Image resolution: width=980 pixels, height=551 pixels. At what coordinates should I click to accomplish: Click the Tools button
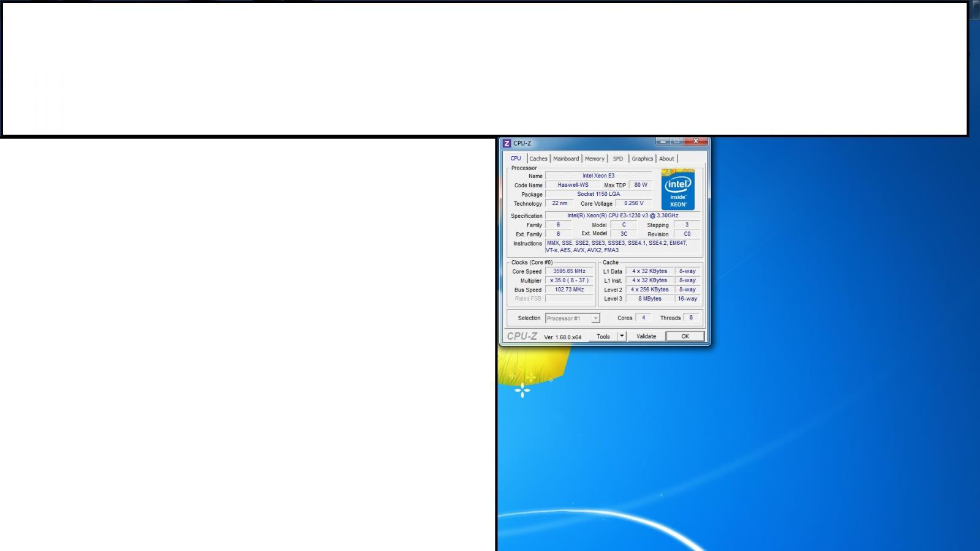click(x=603, y=336)
